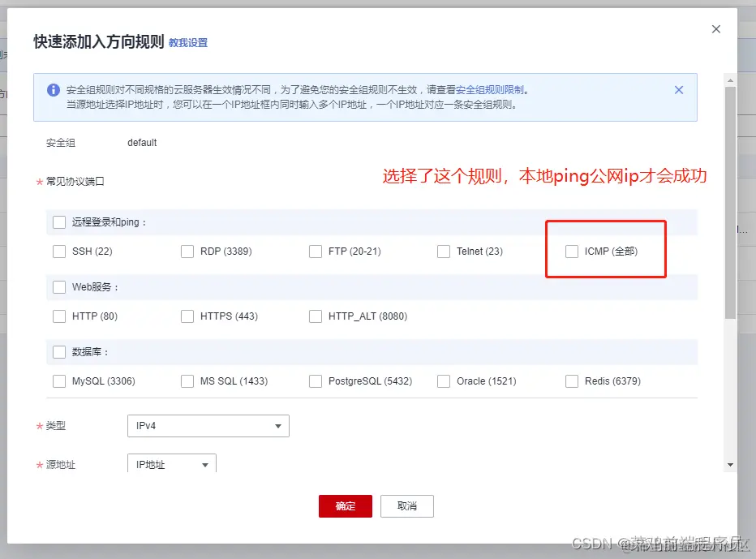
Task: Click the 常见协议端口 field label
Action: coord(75,182)
